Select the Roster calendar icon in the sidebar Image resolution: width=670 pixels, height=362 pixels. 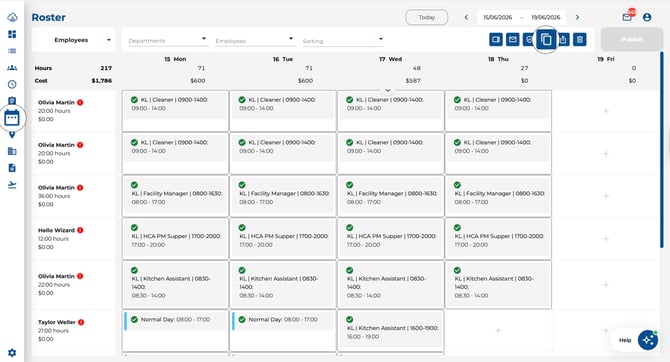pos(12,118)
